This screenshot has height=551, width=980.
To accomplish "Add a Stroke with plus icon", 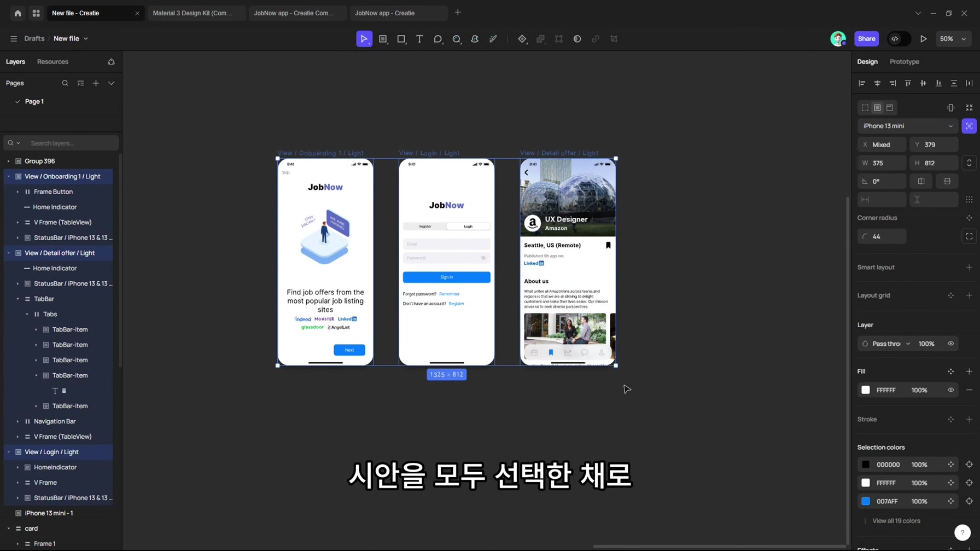I will pos(969,420).
